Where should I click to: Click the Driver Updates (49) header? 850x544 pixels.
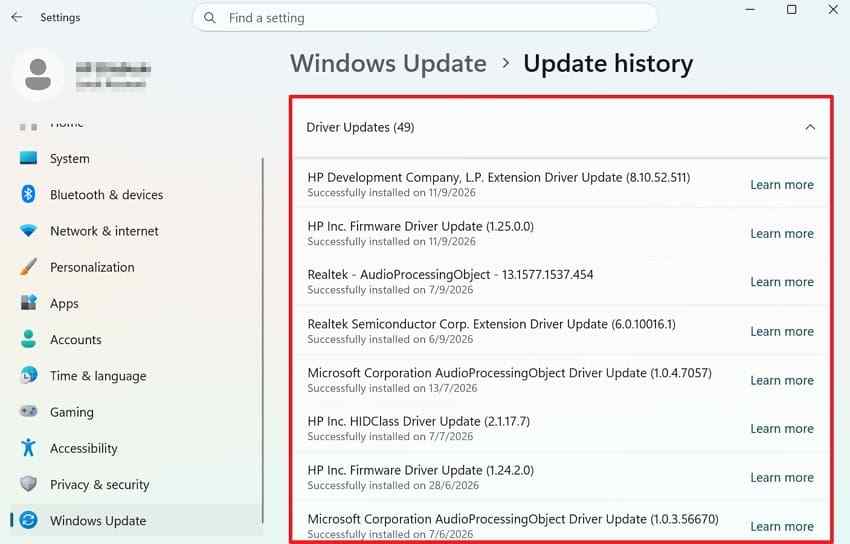click(x=561, y=127)
